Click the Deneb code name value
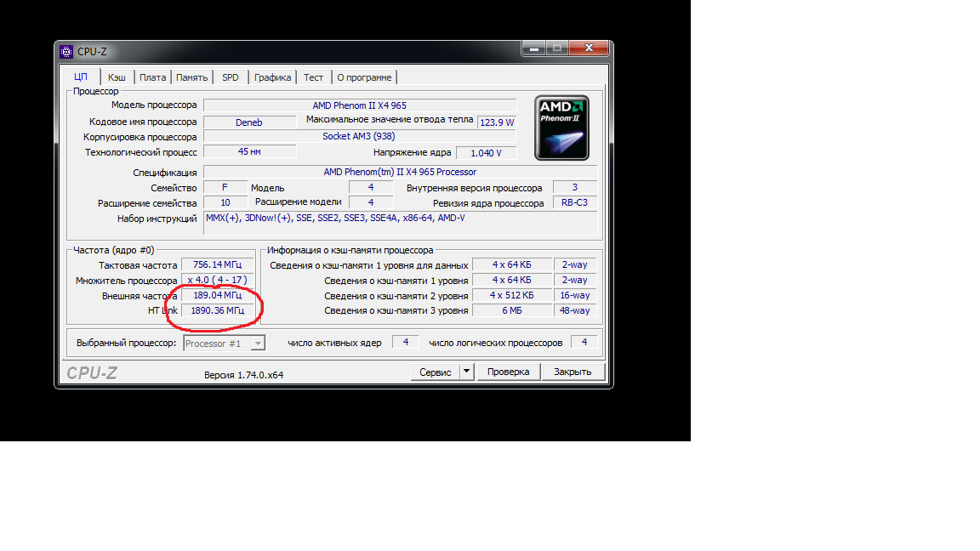The width and height of the screenshot is (980, 551). pos(249,122)
